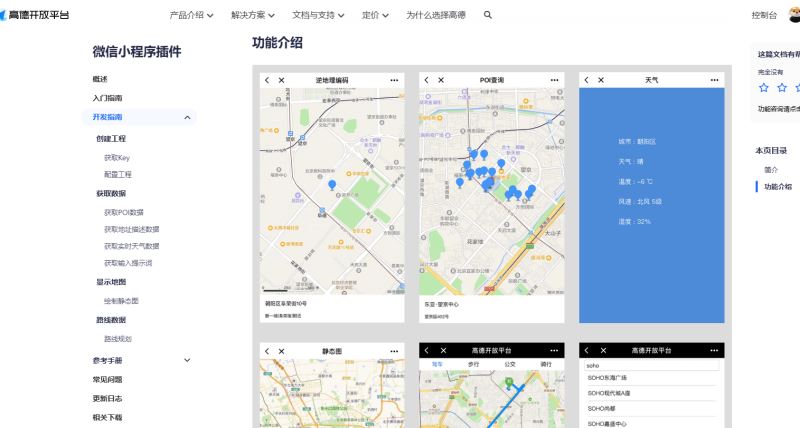Open the 文档与支持 dropdown menu

point(318,15)
